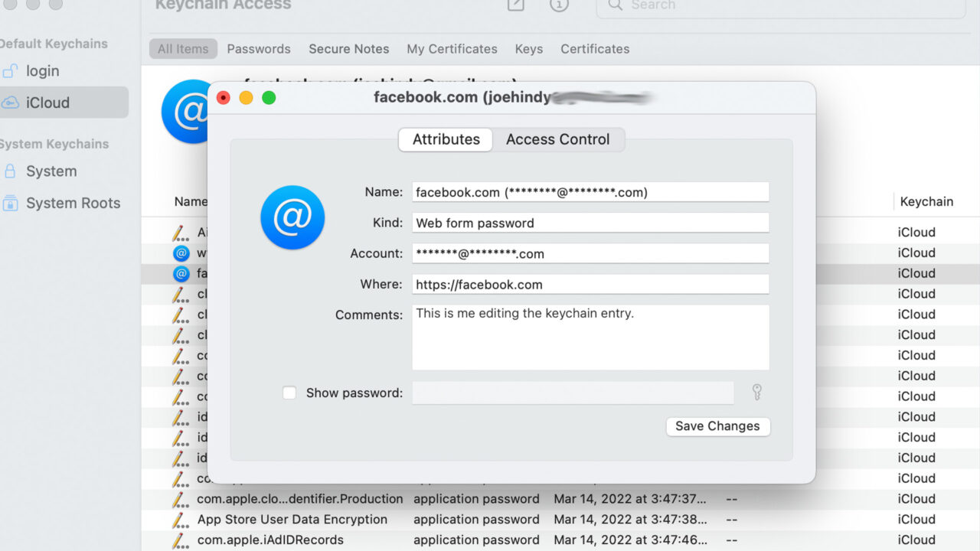
Task: Click the info icon in toolbar
Action: click(x=559, y=5)
